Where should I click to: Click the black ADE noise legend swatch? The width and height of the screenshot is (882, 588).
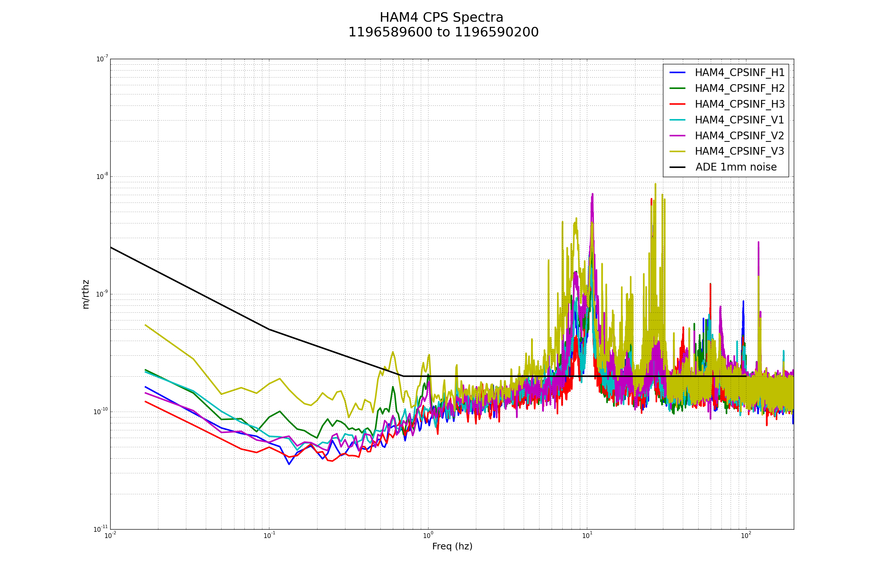click(x=677, y=167)
